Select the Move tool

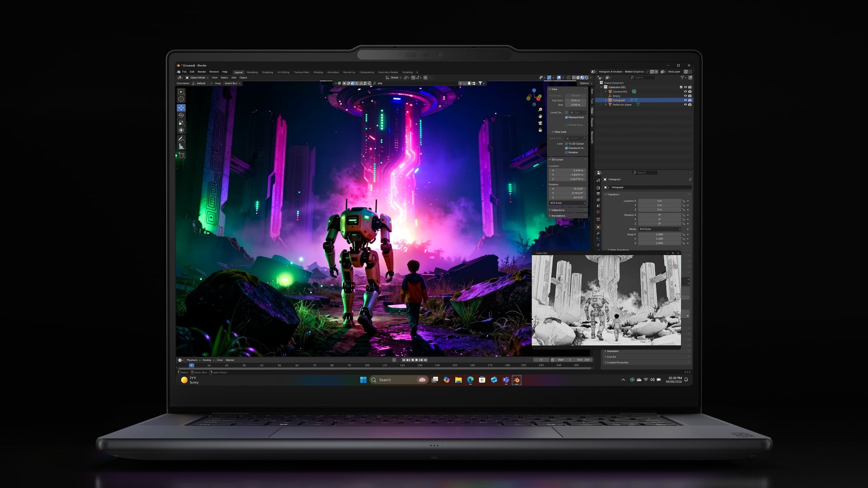point(181,108)
